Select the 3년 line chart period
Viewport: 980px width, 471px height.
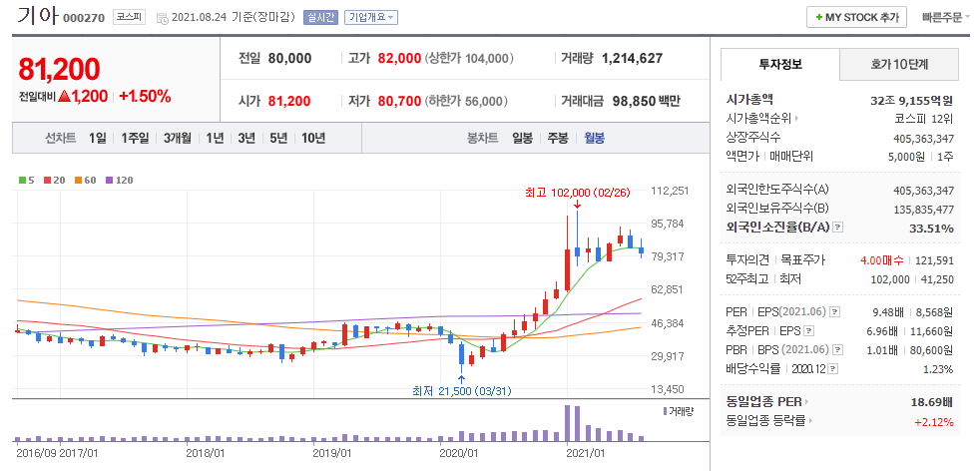coord(246,138)
